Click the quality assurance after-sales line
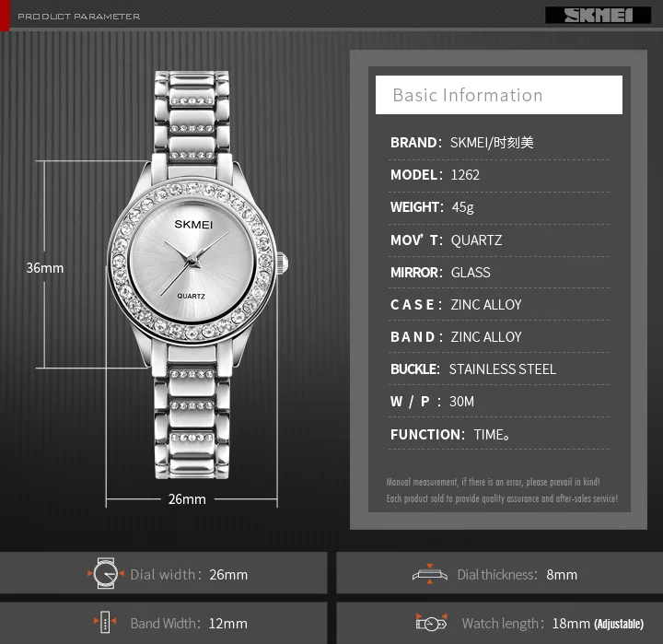The height and width of the screenshot is (644, 663). coord(502,498)
